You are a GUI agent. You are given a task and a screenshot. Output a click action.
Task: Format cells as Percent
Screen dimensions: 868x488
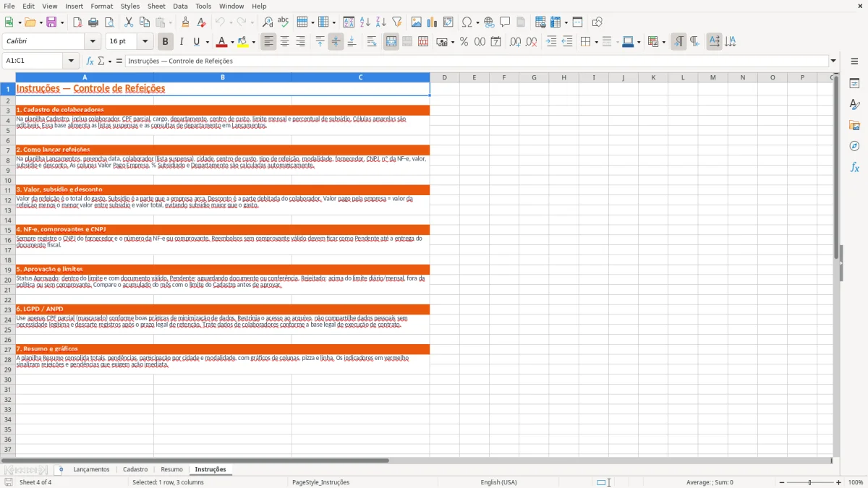[x=464, y=42]
